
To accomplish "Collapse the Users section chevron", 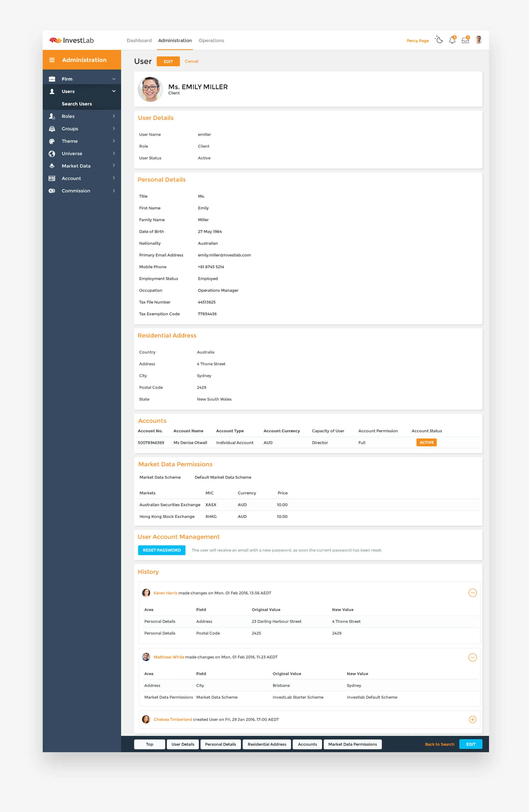I will pyautogui.click(x=114, y=91).
